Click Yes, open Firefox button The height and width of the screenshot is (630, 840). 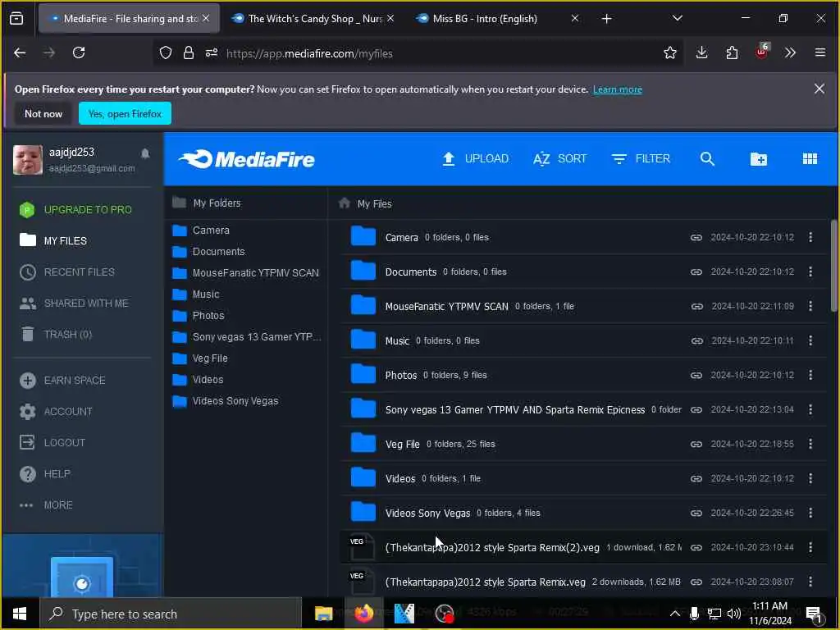pos(125,113)
